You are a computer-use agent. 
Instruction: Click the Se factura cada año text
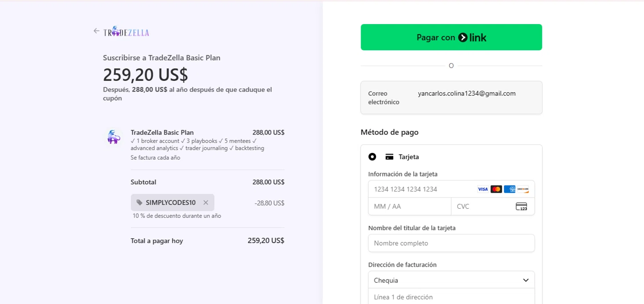coord(155,158)
